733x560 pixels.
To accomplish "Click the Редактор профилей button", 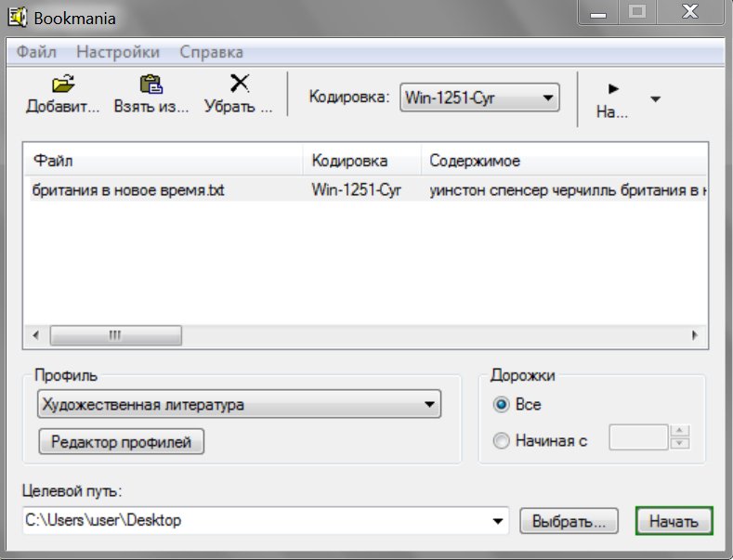I will [121, 441].
